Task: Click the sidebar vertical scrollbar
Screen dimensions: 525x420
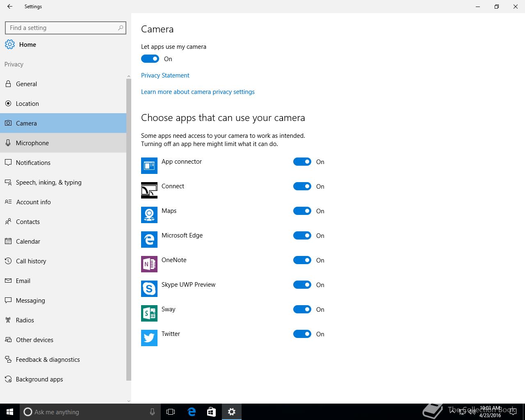Action: pyautogui.click(x=129, y=230)
